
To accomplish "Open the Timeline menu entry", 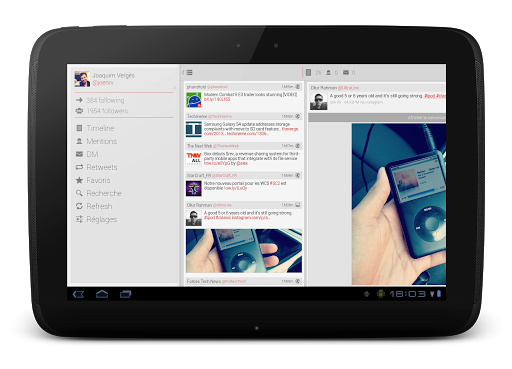I will click(100, 128).
